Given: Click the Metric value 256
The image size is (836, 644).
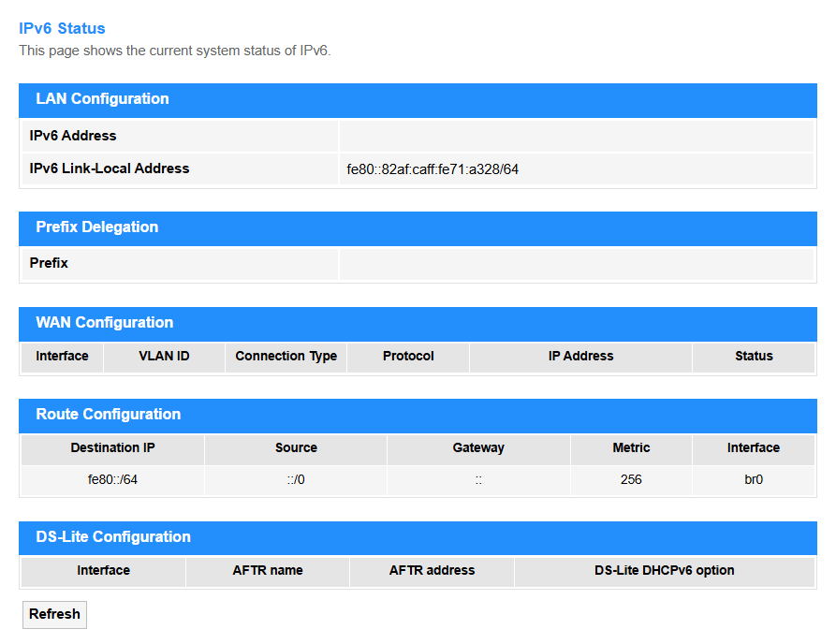Looking at the screenshot, I should (631, 480).
